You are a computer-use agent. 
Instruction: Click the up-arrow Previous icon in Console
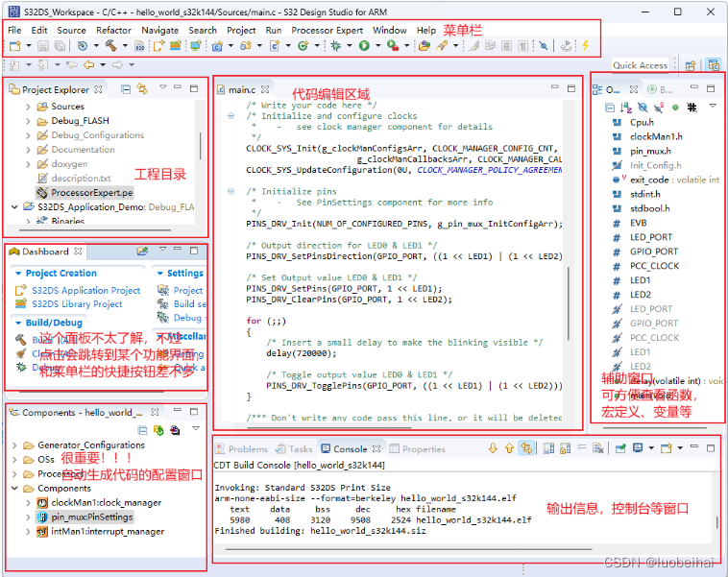509,448
